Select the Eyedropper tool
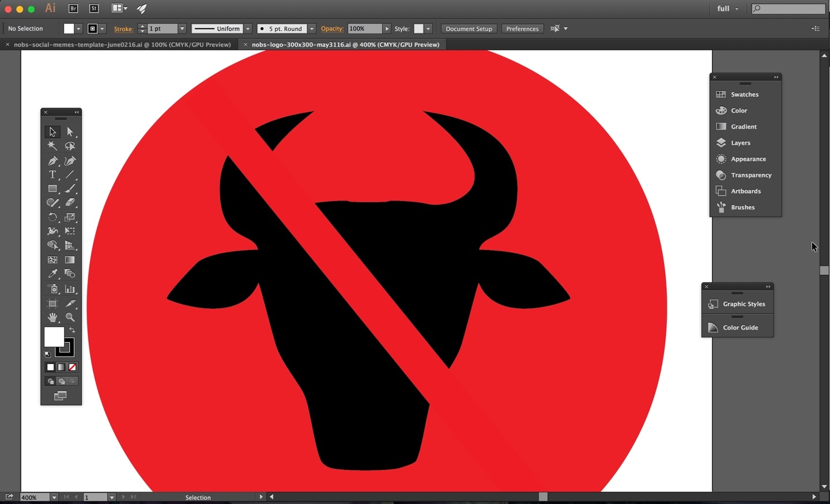Image resolution: width=830 pixels, height=504 pixels. pos(52,274)
